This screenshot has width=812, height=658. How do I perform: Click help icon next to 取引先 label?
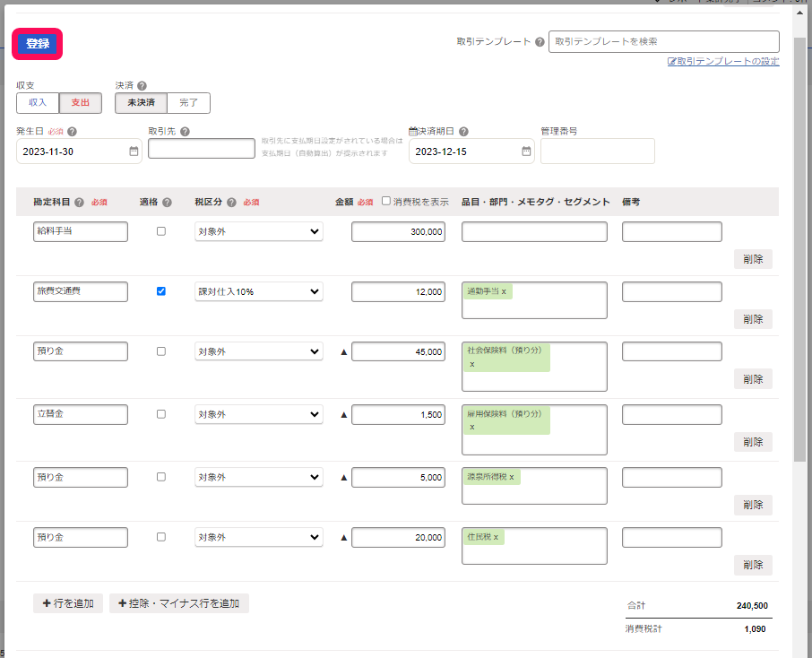(185, 132)
